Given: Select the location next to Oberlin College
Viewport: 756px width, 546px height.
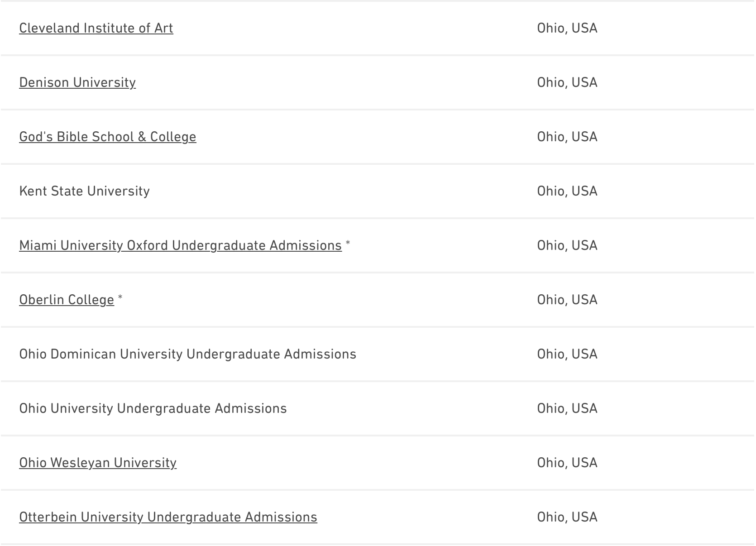Looking at the screenshot, I should [x=567, y=300].
